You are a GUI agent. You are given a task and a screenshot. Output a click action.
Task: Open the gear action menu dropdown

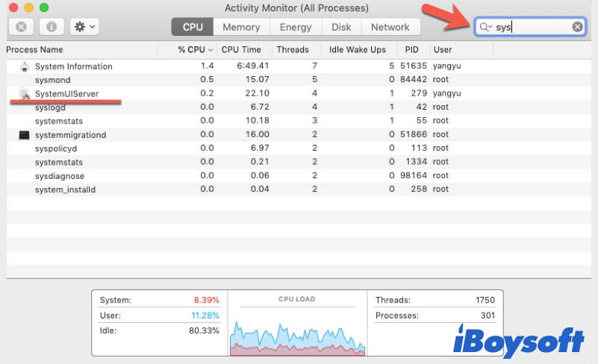pyautogui.click(x=84, y=27)
